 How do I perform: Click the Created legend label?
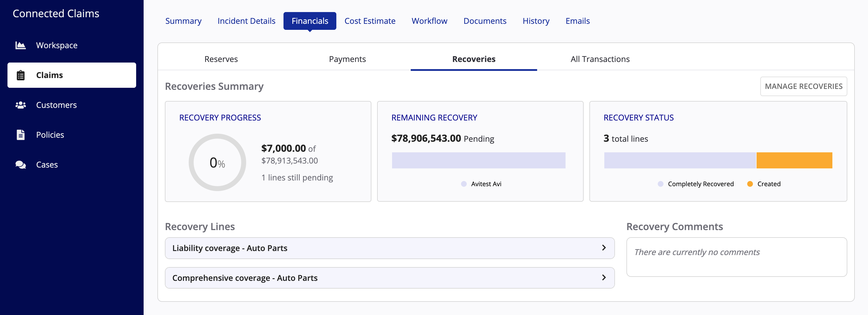[x=769, y=184]
